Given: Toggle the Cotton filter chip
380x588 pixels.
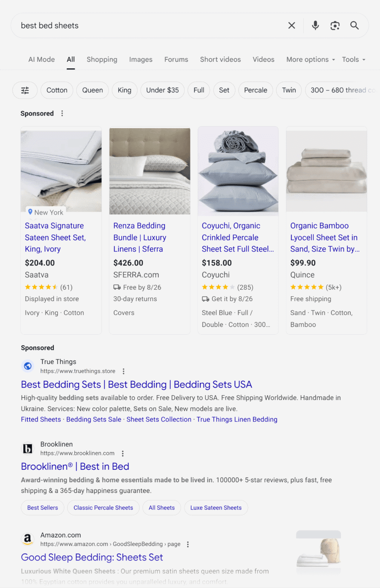Looking at the screenshot, I should 57,90.
